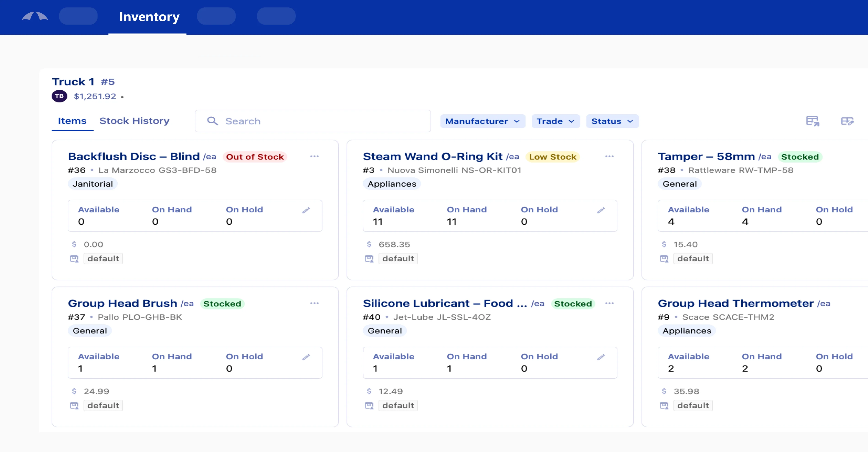Click the Janitorial trade tag
Image resolution: width=868 pixels, height=452 pixels.
coord(93,184)
